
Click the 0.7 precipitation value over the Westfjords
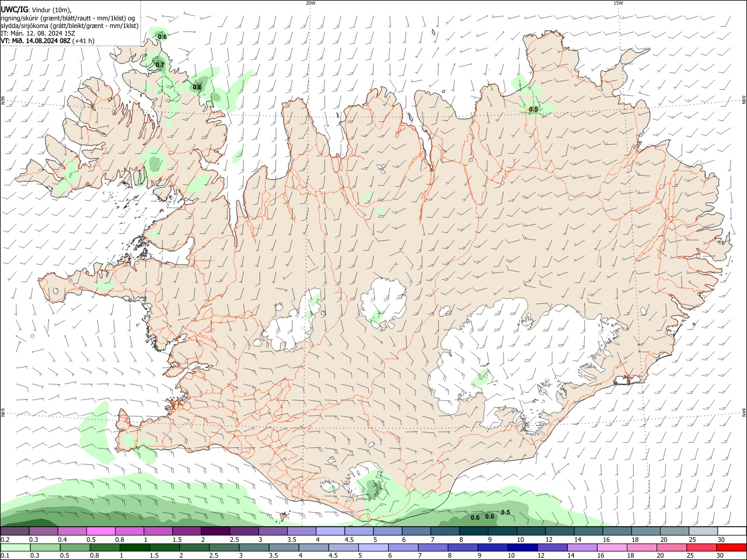160,65
